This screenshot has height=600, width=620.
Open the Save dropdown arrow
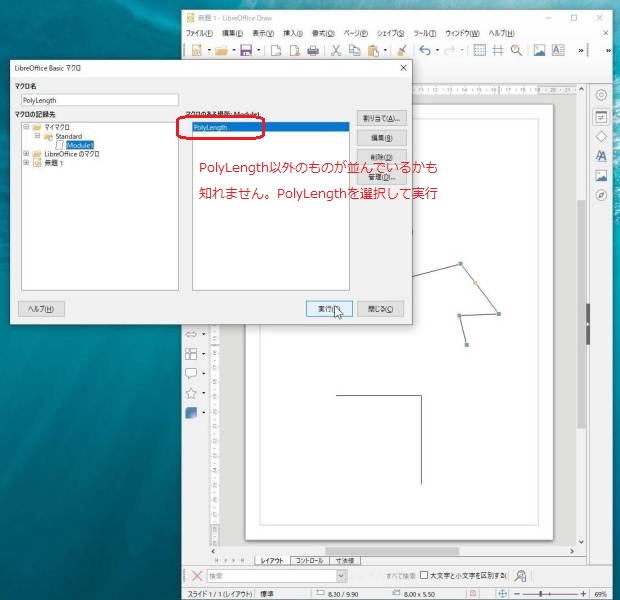pyautogui.click(x=259, y=50)
